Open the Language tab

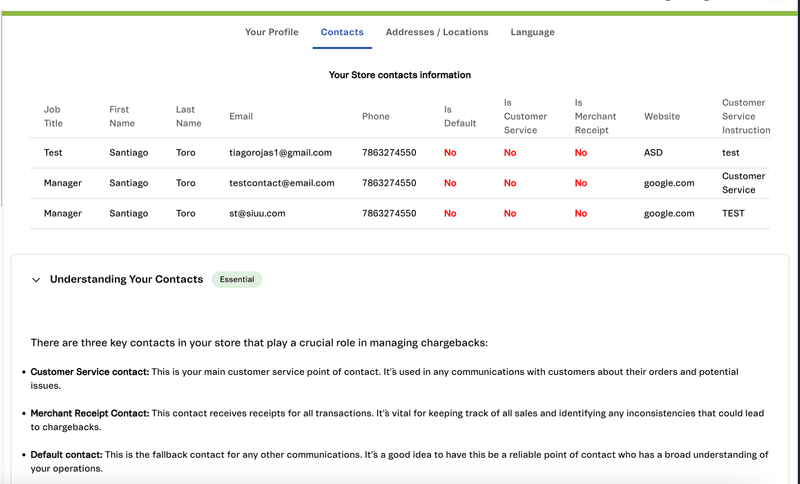coord(532,32)
